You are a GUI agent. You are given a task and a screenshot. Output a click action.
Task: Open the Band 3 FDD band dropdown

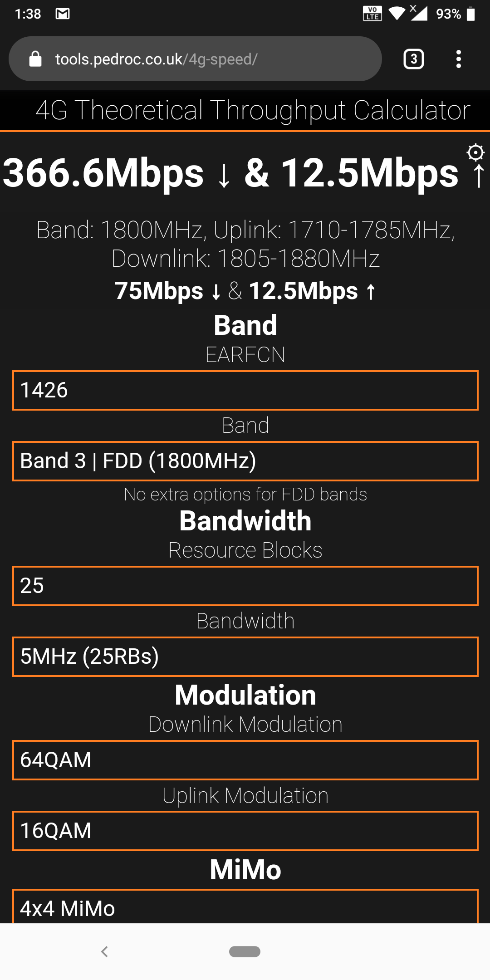click(245, 461)
